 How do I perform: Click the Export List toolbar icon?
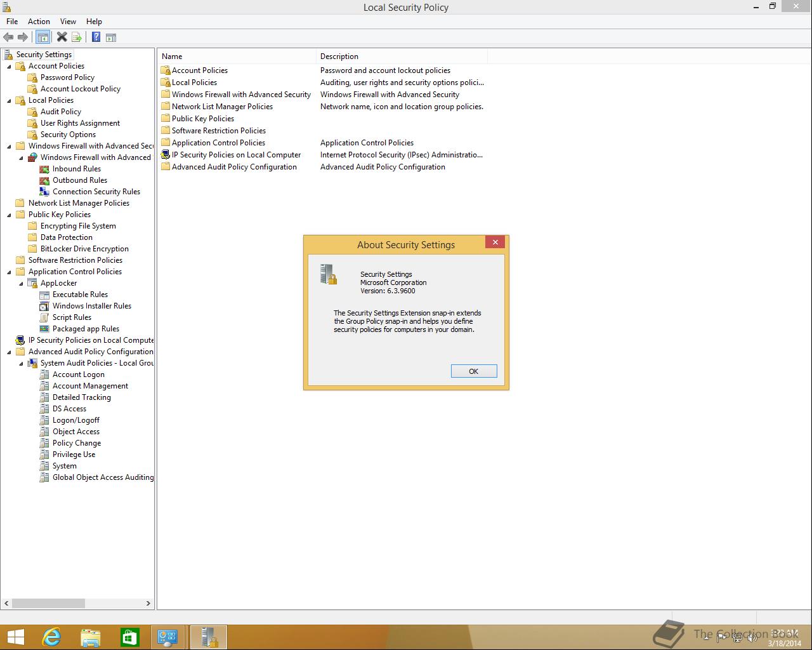pos(77,37)
